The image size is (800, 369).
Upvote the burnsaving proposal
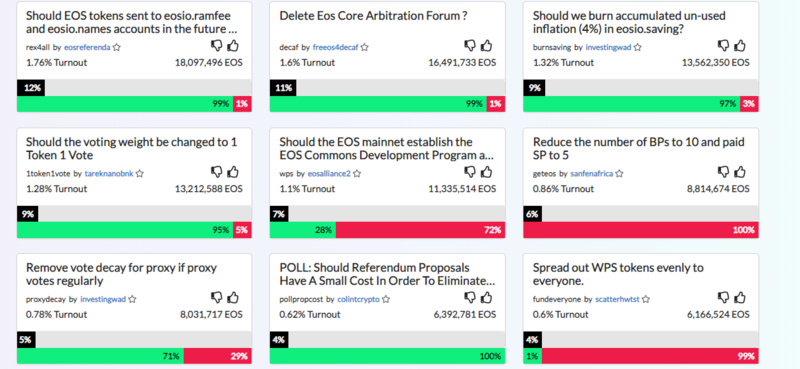(740, 46)
